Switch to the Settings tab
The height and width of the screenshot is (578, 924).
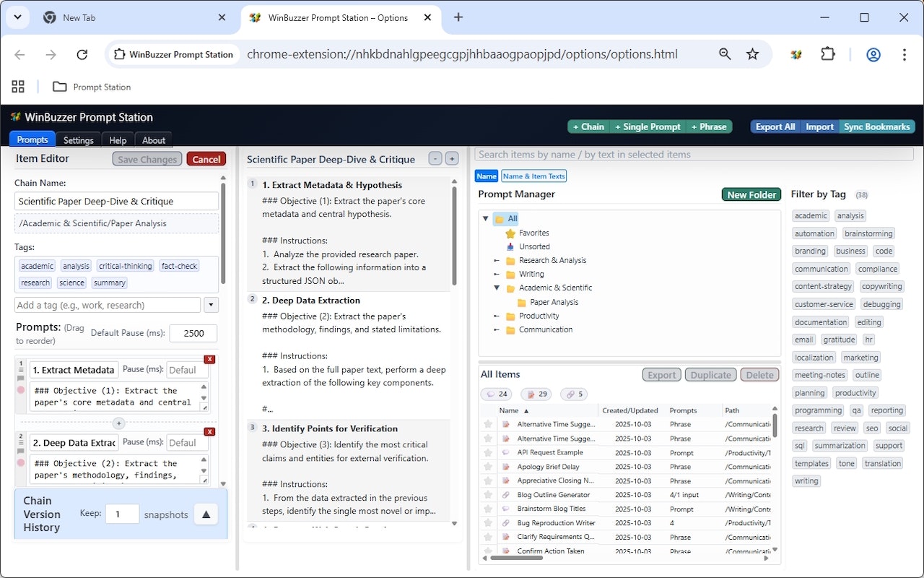coord(79,140)
